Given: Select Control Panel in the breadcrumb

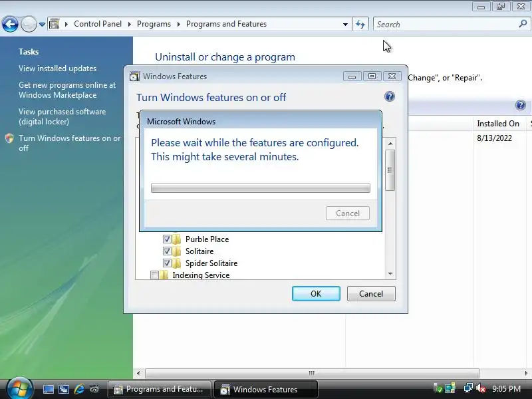Looking at the screenshot, I should (x=98, y=24).
